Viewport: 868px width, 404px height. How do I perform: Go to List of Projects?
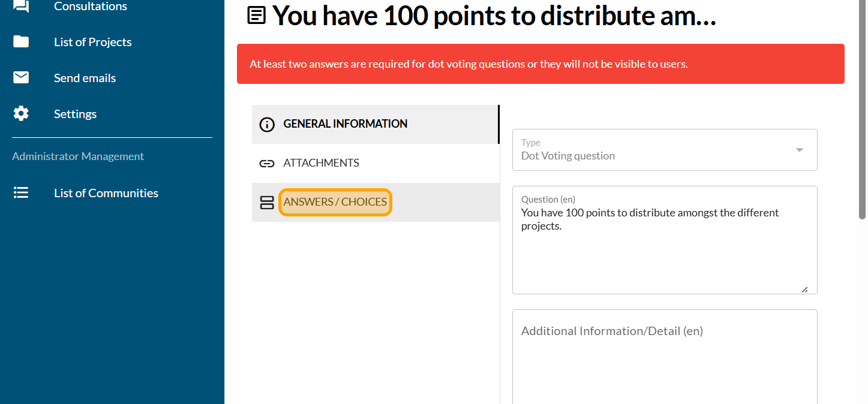(92, 42)
